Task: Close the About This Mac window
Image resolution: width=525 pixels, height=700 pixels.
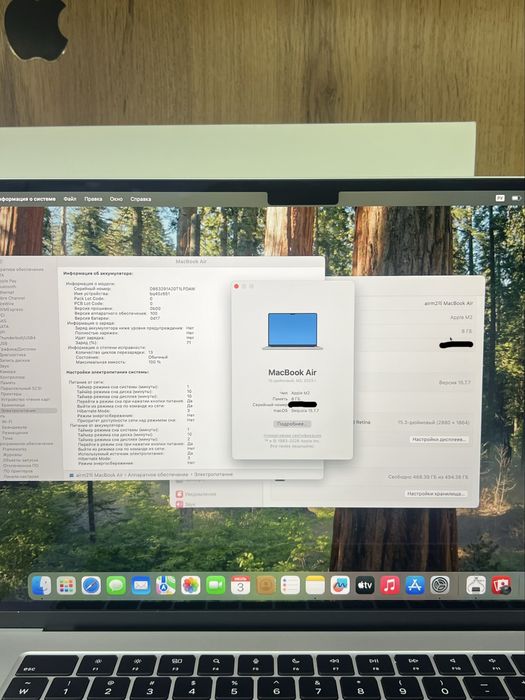Action: (x=237, y=286)
